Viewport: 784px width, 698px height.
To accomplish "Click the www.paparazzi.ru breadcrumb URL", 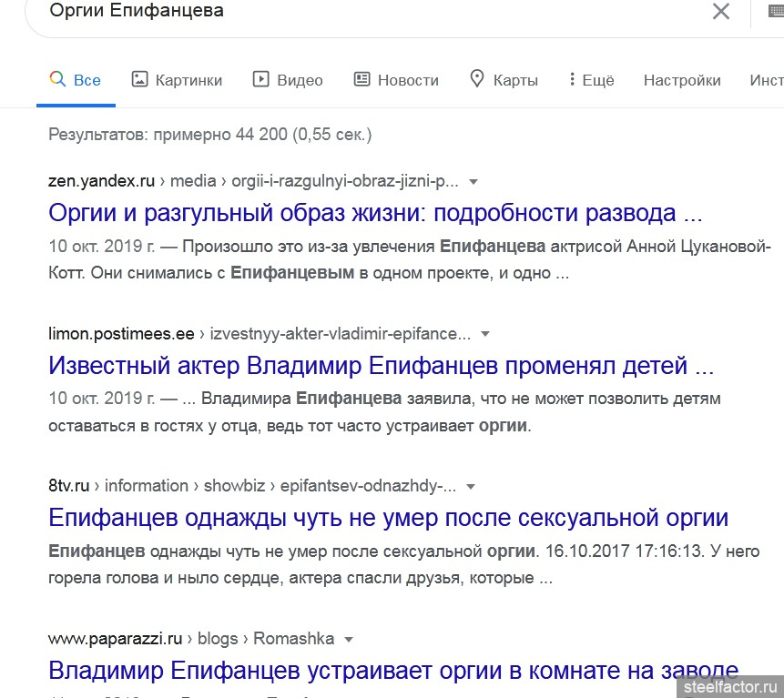I will pyautogui.click(x=191, y=639).
